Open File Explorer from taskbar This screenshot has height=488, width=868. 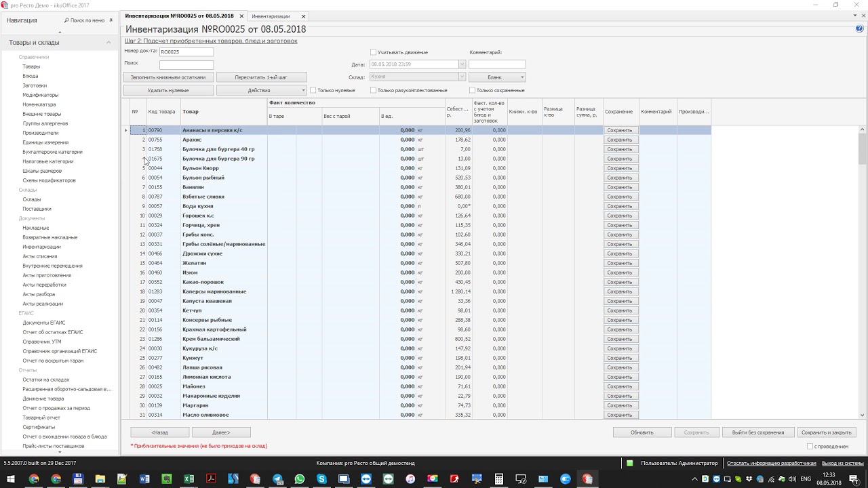100,479
